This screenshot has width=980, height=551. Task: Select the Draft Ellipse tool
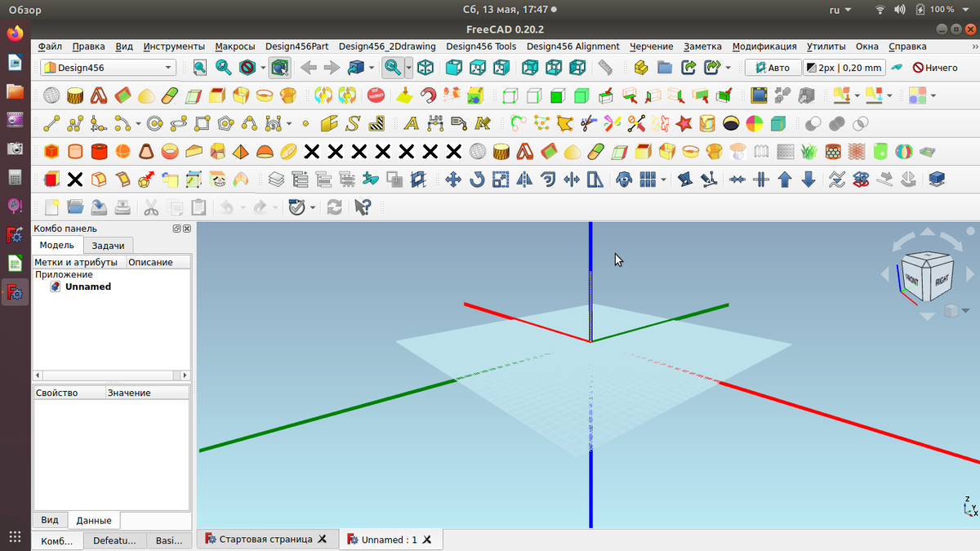point(179,124)
